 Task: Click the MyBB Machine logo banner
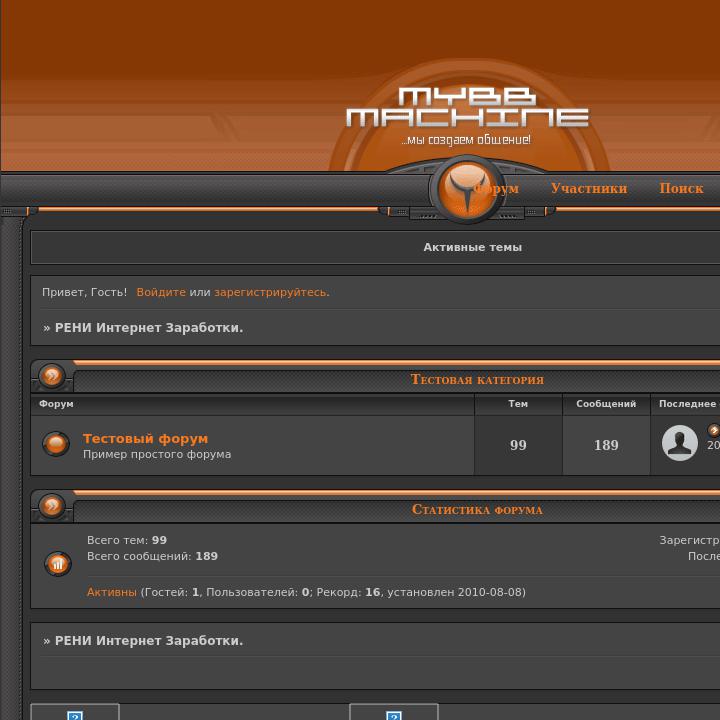467,116
